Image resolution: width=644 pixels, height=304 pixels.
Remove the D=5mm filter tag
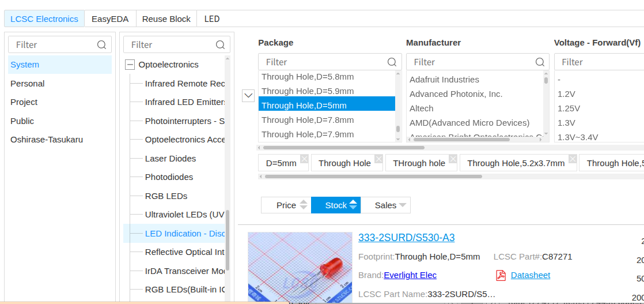tap(304, 159)
